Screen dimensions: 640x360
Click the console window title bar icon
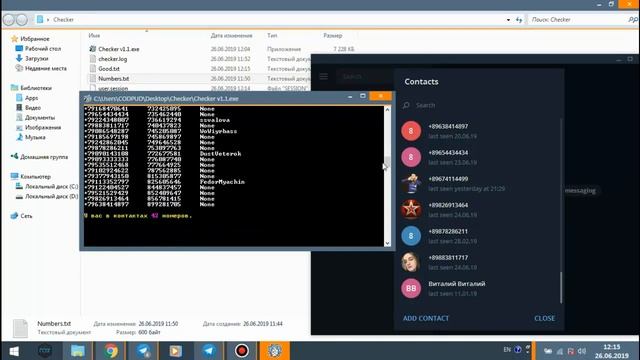pos(88,98)
